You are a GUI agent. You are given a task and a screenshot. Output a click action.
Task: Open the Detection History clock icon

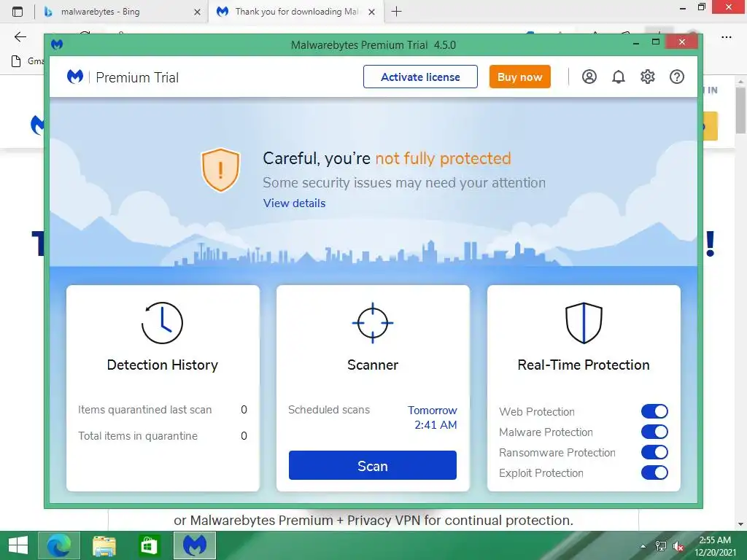[x=162, y=323]
